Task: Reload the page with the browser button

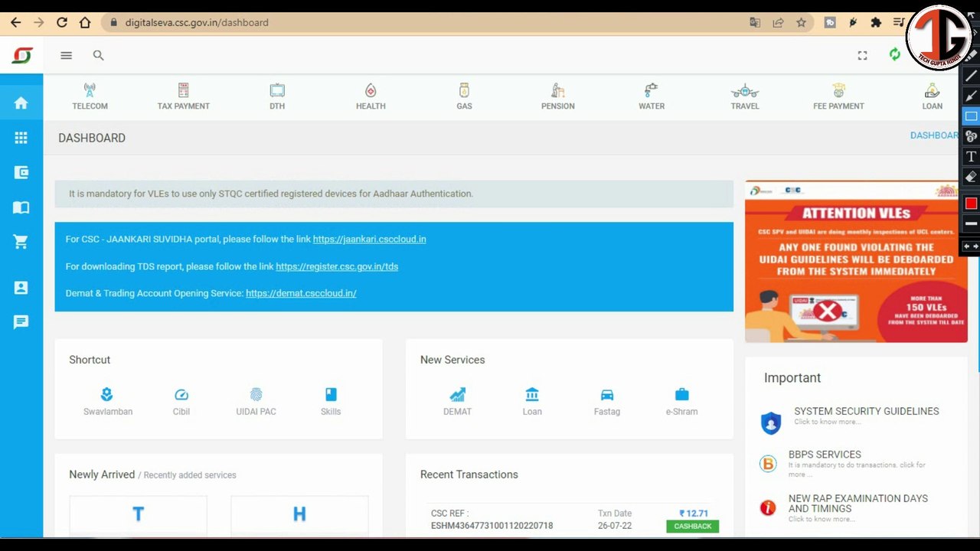Action: pyautogui.click(x=62, y=22)
